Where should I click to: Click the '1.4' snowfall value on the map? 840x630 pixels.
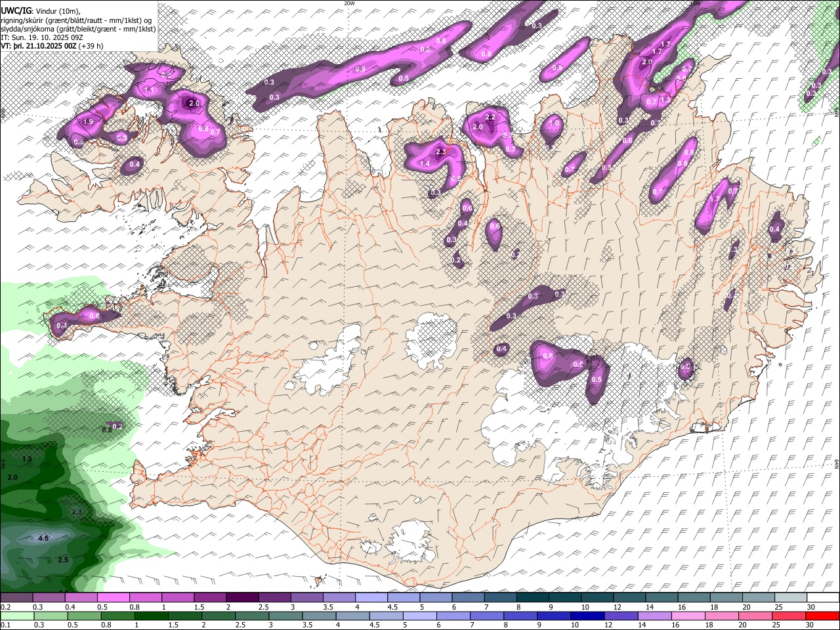425,163
